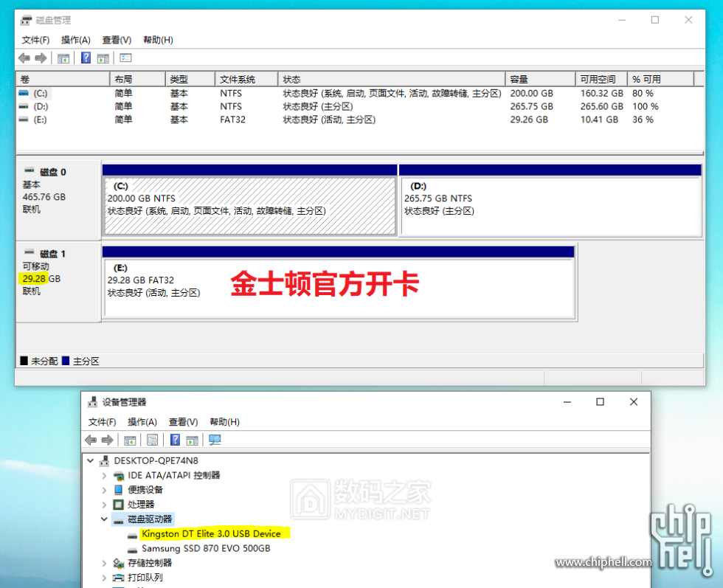Click the black 未分配 legend swatch
723x588 pixels.
(x=24, y=361)
